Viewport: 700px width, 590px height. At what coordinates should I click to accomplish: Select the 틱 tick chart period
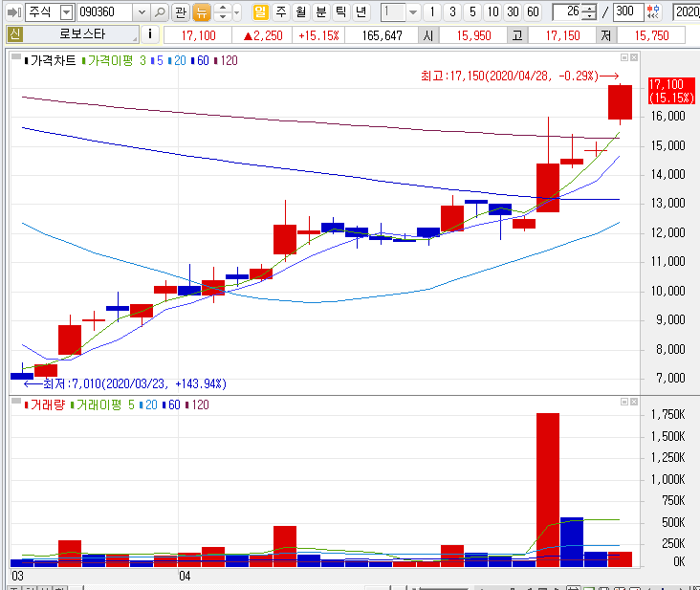[x=341, y=11]
